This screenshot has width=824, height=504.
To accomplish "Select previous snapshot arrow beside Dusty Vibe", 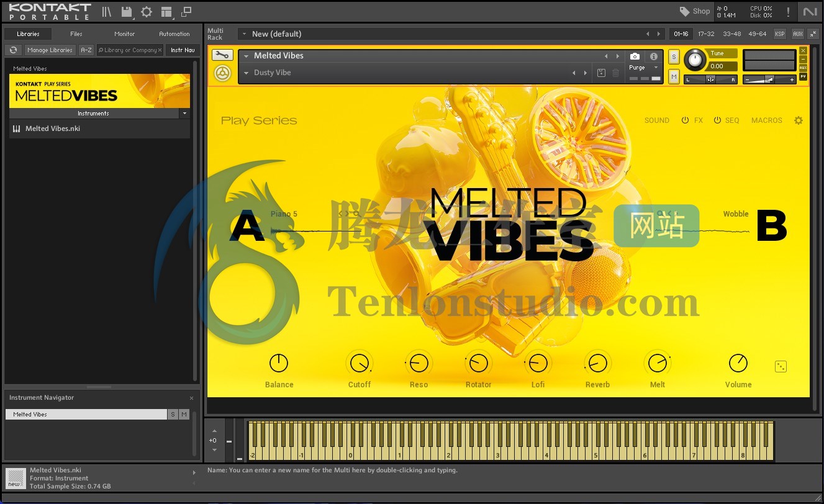I will click(574, 73).
